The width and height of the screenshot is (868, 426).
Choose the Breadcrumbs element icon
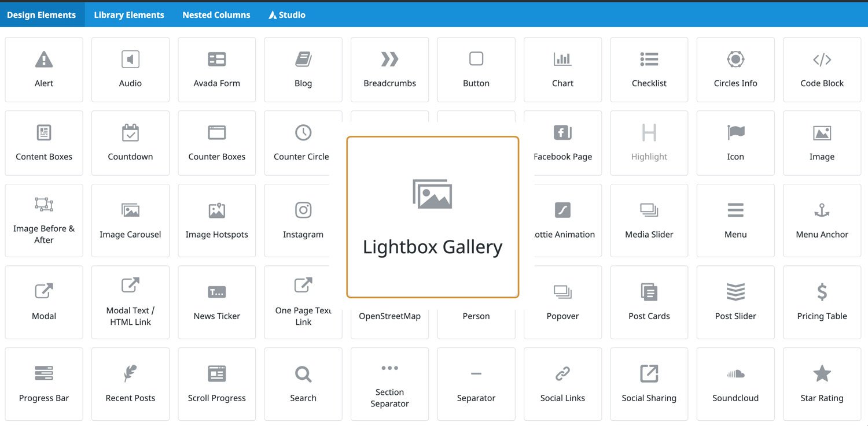click(x=389, y=59)
